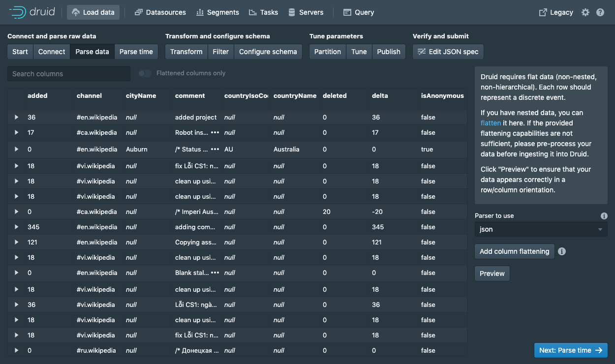Go to the Connect step
The height and width of the screenshot is (364, 615).
click(x=52, y=52)
